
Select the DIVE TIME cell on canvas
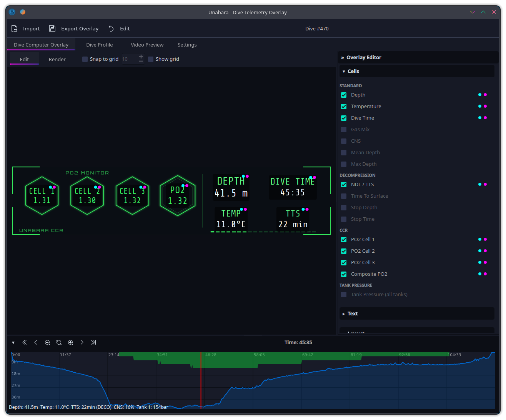[x=293, y=187]
